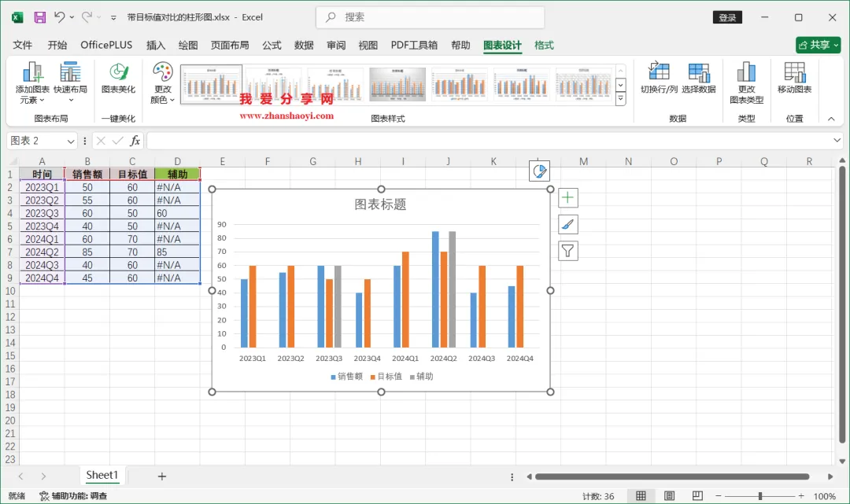
Task: Apply the dark gray chart style thumbnail
Action: [397, 84]
